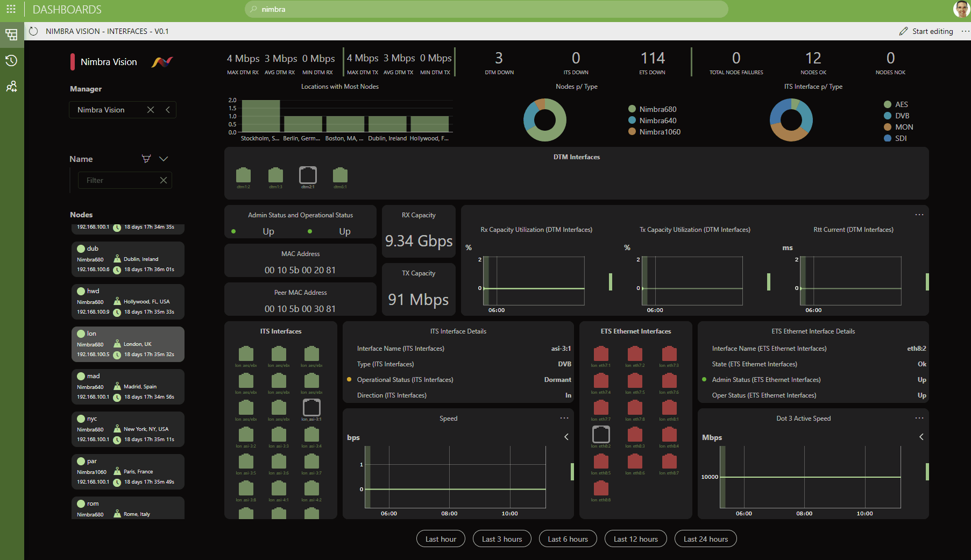This screenshot has height=560, width=971.
Task: Click the pencil Start editing icon
Action: click(x=903, y=31)
